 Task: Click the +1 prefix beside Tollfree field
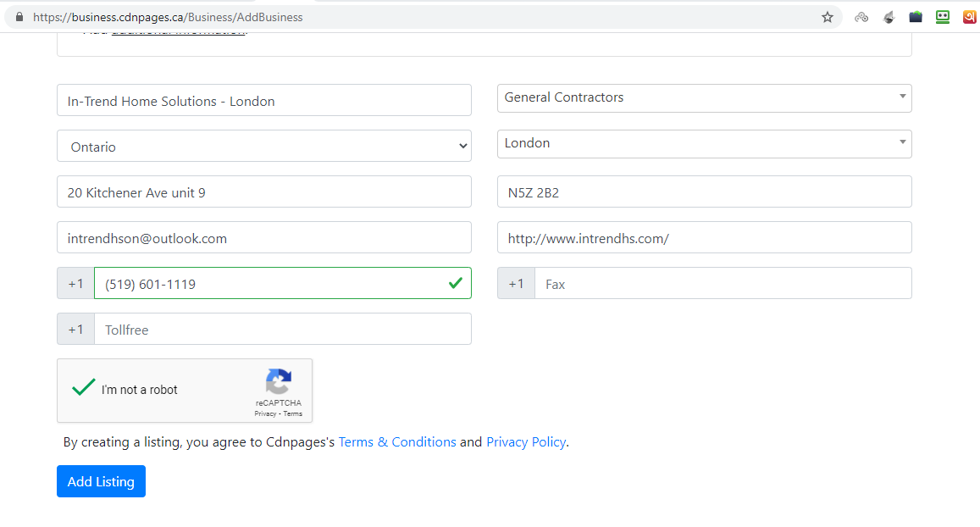[x=75, y=329]
